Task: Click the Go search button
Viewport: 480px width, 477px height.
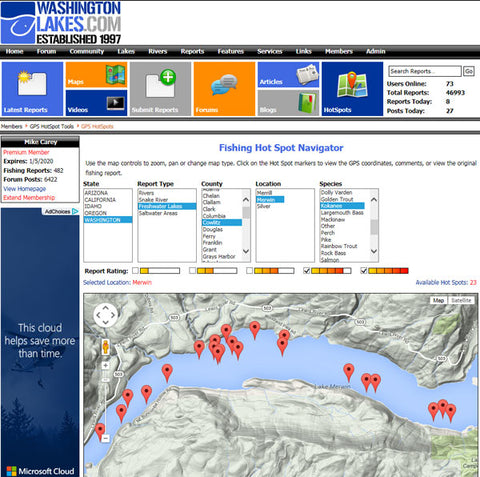Action: 469,71
